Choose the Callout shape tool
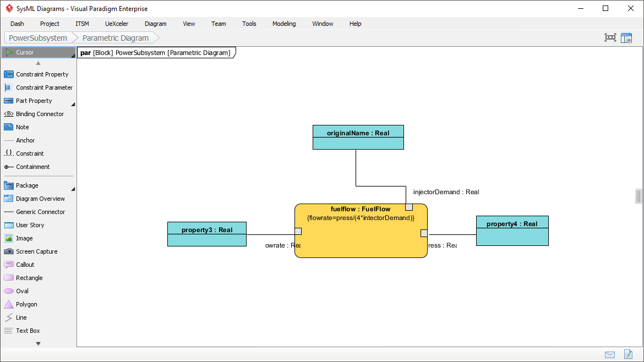Screen dimensions: 644x362 coord(25,265)
